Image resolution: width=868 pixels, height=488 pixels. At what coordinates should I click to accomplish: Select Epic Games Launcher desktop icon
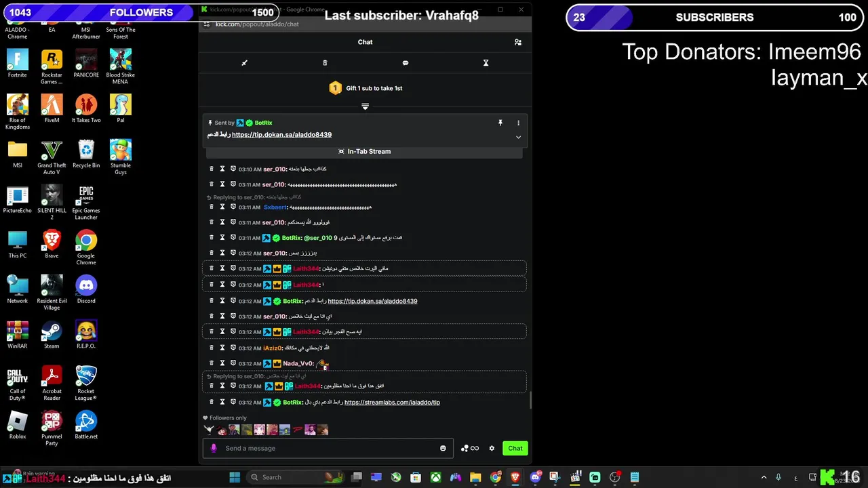pos(86,203)
